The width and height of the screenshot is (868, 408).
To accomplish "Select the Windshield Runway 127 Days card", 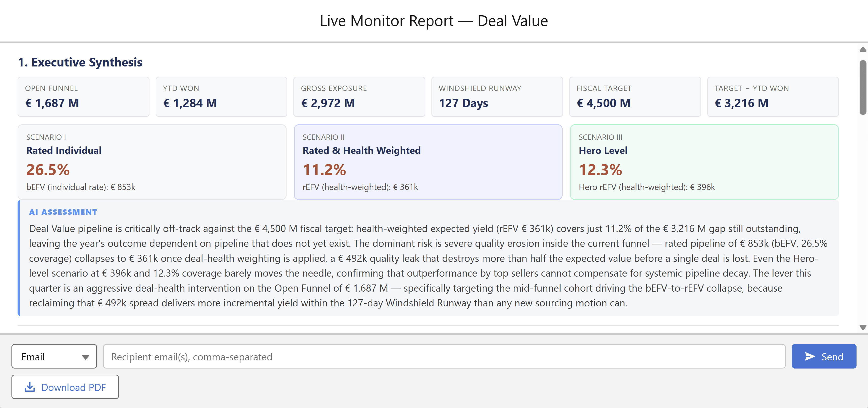I will coord(497,97).
